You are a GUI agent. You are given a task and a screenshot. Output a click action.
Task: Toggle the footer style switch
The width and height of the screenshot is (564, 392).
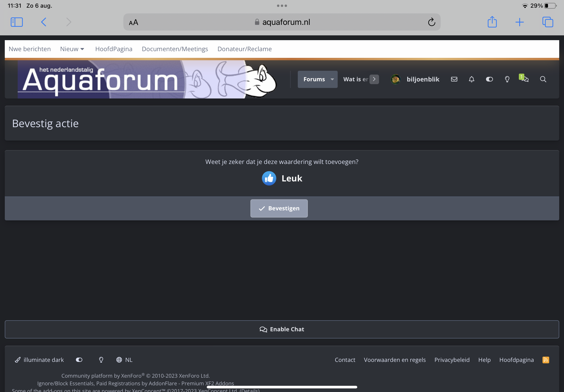[79, 360]
